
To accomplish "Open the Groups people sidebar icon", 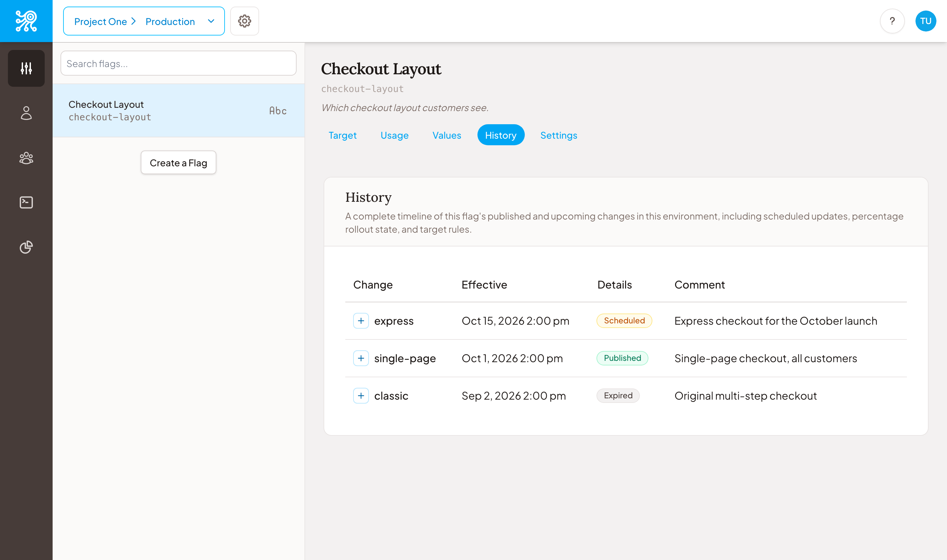I will 26,158.
